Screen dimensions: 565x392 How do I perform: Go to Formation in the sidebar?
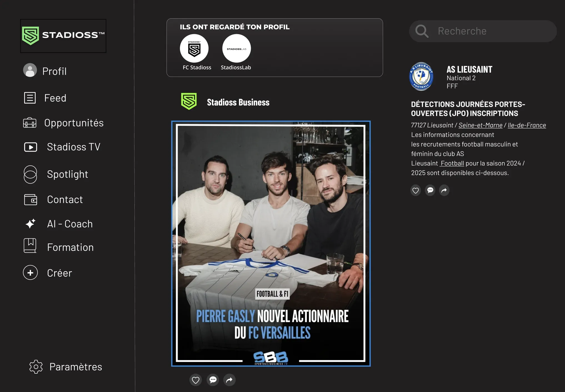click(x=70, y=247)
